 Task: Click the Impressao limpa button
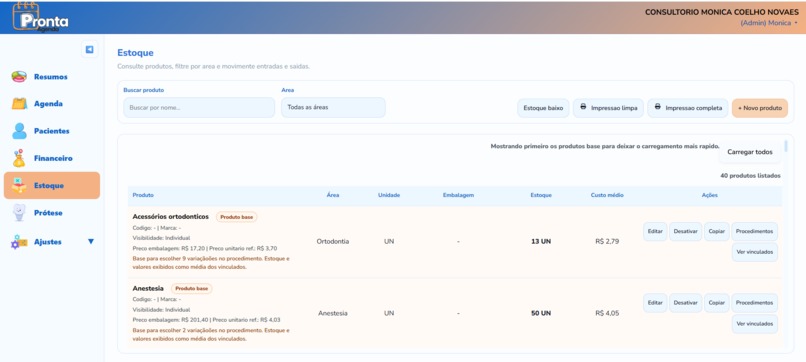[x=608, y=108]
